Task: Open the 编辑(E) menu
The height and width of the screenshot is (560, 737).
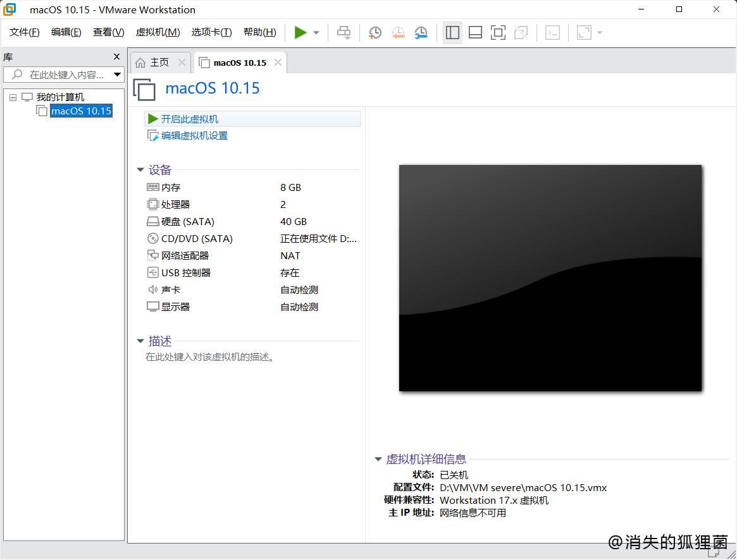Action: (66, 32)
